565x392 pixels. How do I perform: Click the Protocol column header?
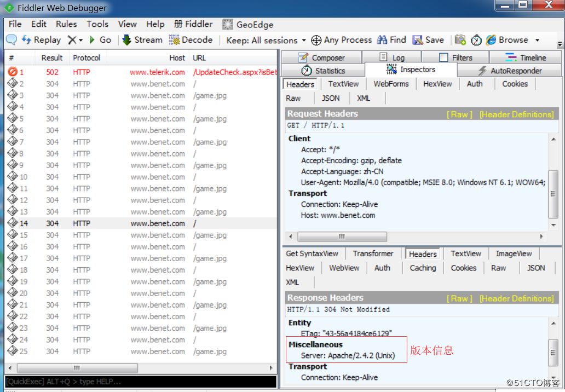pyautogui.click(x=87, y=57)
